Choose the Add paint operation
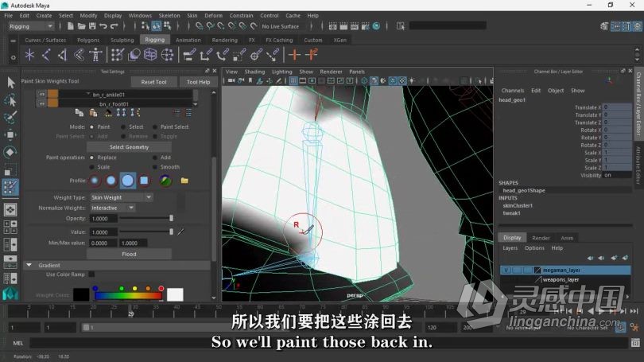 point(155,158)
